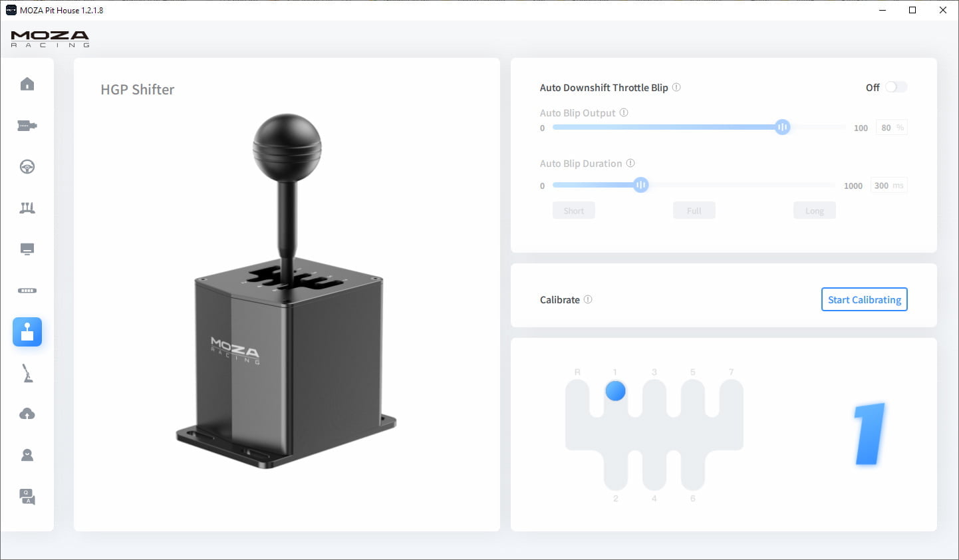Open the handbrake lever settings icon
This screenshot has height=560, width=959.
pos(27,373)
